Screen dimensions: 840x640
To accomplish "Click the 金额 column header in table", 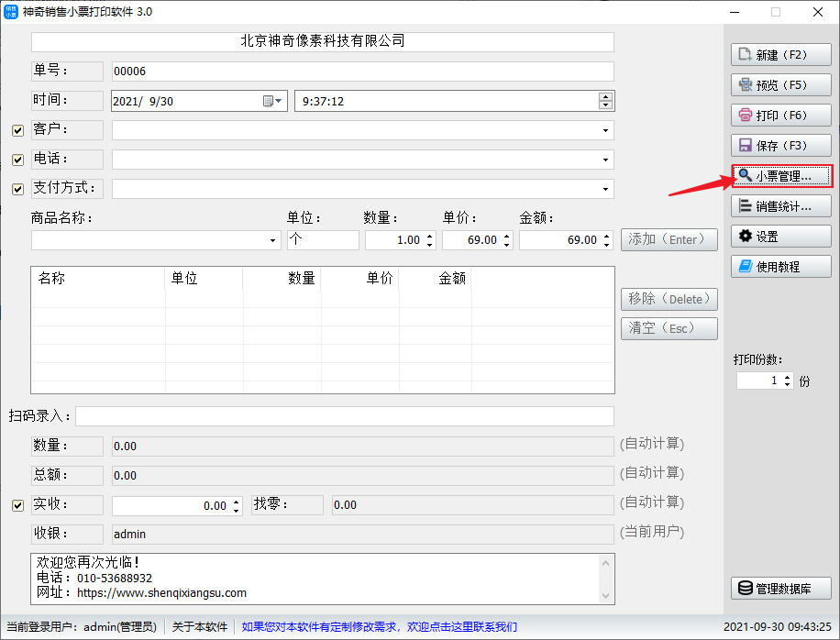I will click(x=435, y=279).
